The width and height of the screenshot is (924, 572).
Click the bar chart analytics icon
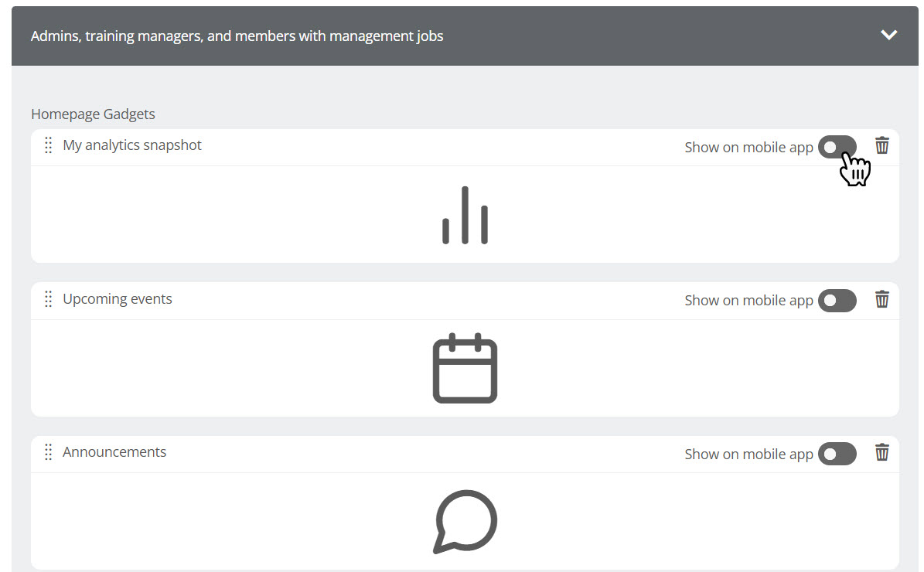pyautogui.click(x=465, y=216)
